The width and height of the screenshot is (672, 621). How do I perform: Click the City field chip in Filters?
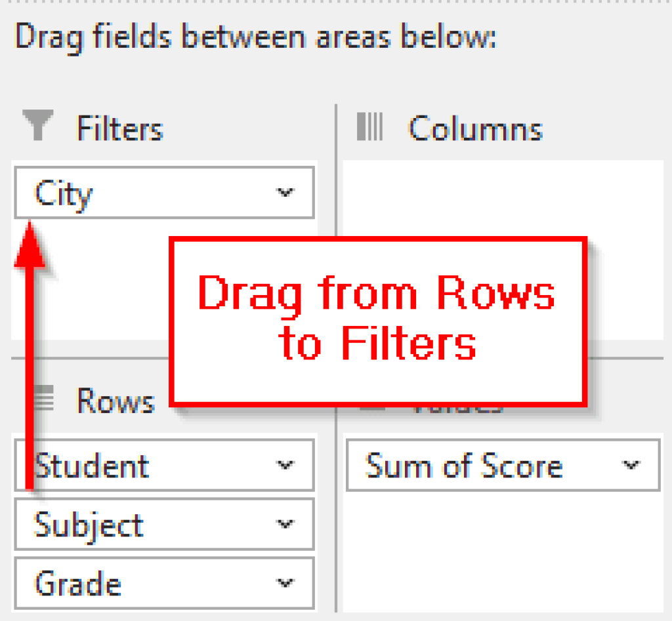[118, 192]
